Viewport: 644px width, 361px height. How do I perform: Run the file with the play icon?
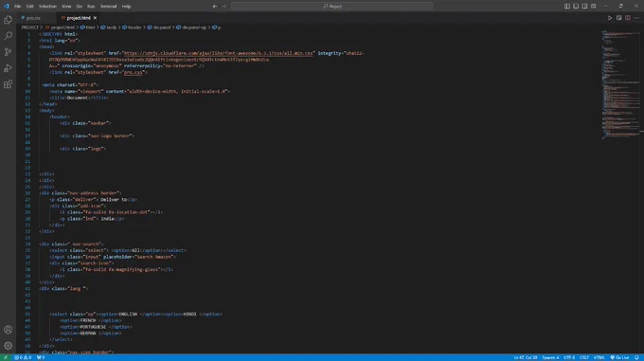(x=610, y=18)
